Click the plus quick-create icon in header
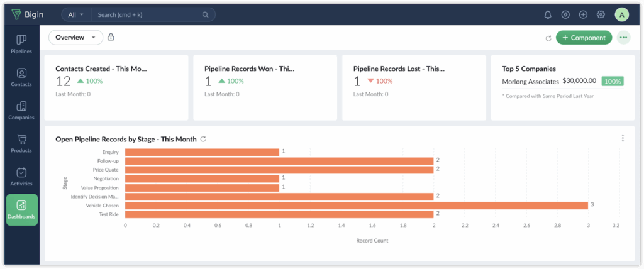644x269 pixels. pyautogui.click(x=583, y=14)
